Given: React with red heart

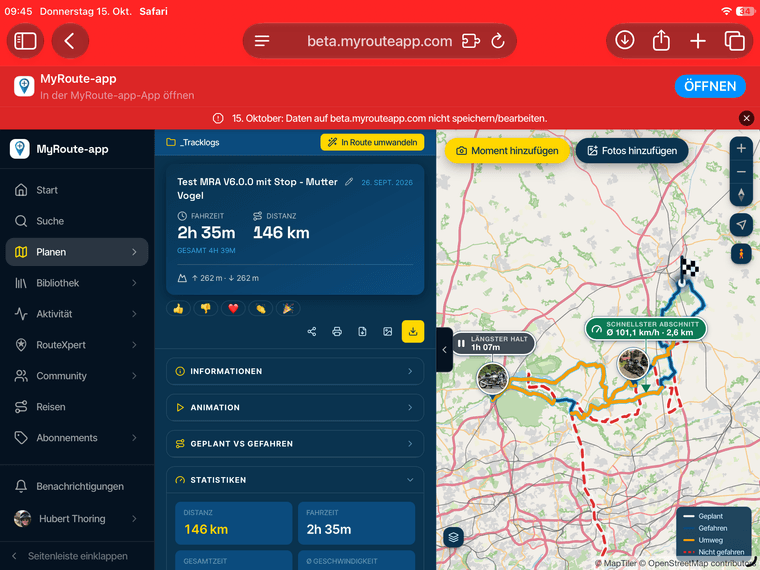Looking at the screenshot, I should 233,309.
